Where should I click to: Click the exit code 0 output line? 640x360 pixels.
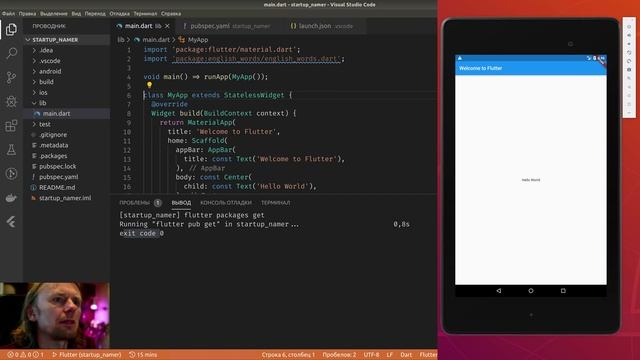coord(142,233)
